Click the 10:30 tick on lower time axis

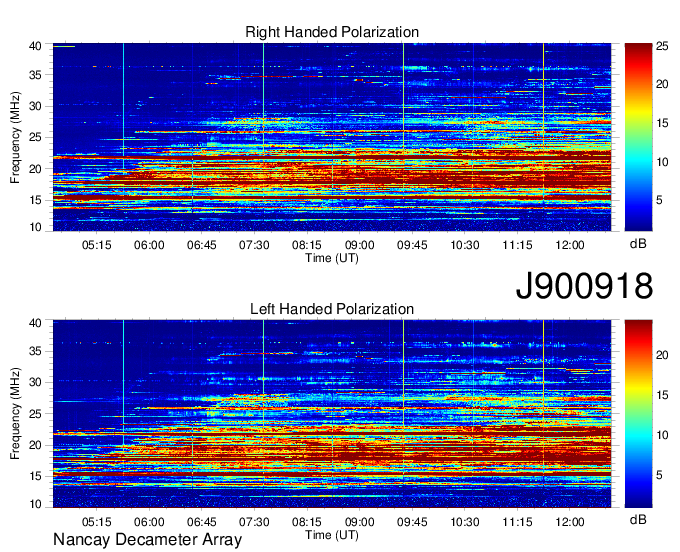click(464, 522)
